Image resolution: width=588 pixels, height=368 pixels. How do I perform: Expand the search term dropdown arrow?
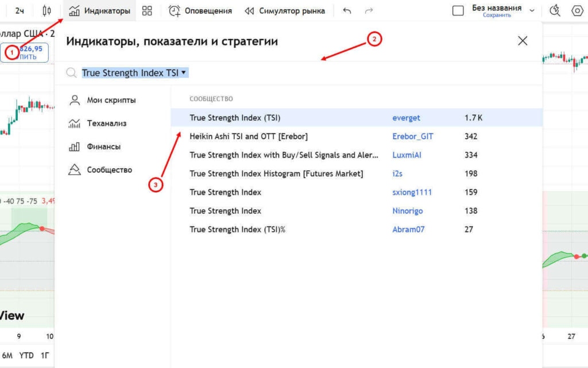(x=183, y=72)
